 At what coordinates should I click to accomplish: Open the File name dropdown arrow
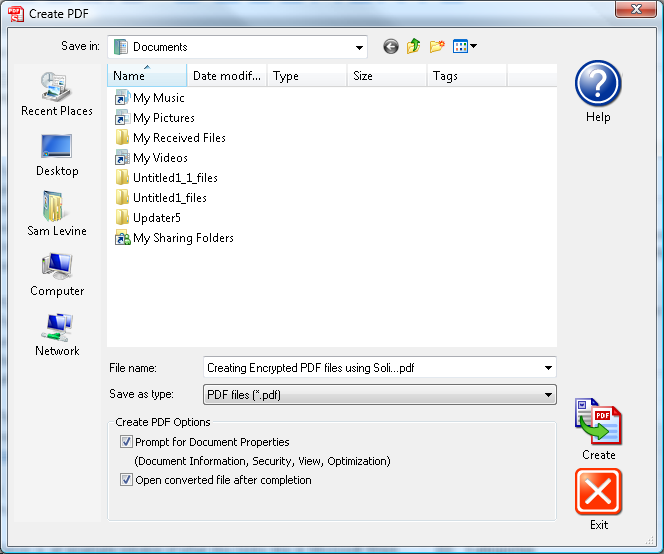(548, 368)
